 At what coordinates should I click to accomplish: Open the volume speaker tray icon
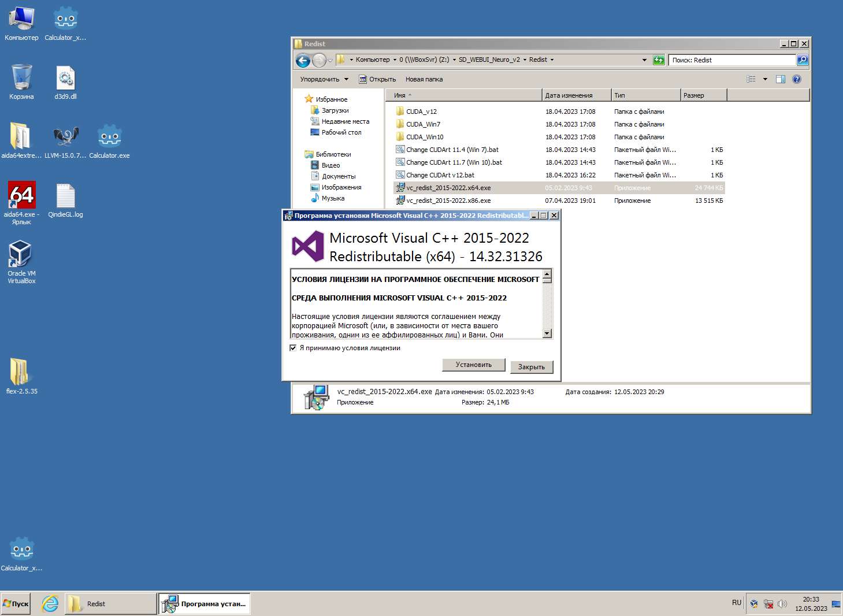click(782, 604)
